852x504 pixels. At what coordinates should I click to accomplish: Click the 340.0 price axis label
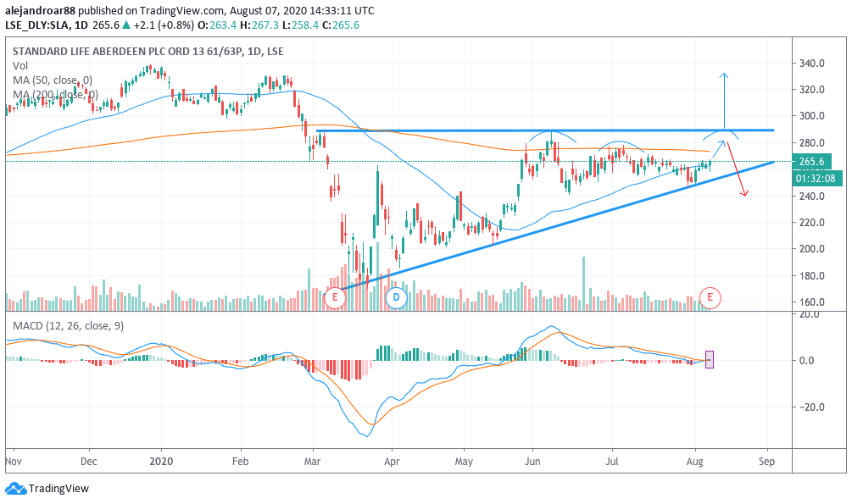[811, 63]
